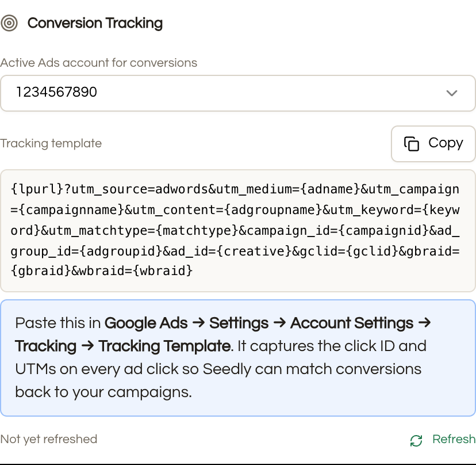
Task: Copy the tracking template
Action: tap(433, 143)
